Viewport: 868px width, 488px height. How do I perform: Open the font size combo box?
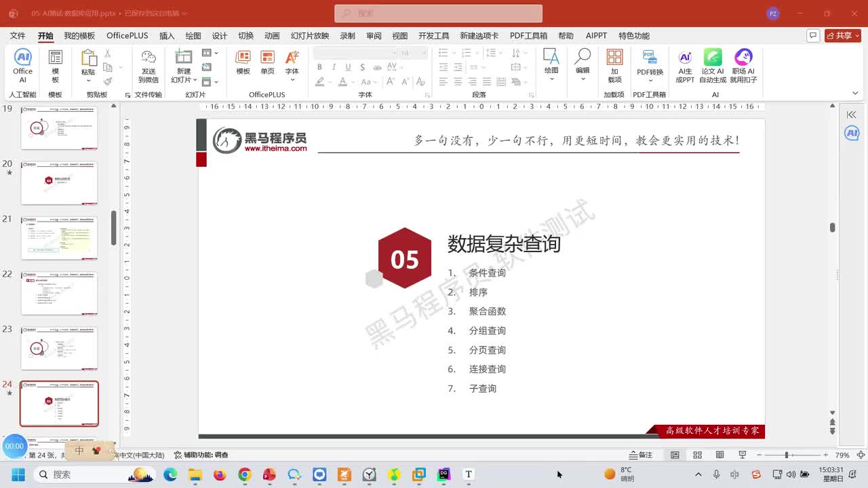point(413,53)
